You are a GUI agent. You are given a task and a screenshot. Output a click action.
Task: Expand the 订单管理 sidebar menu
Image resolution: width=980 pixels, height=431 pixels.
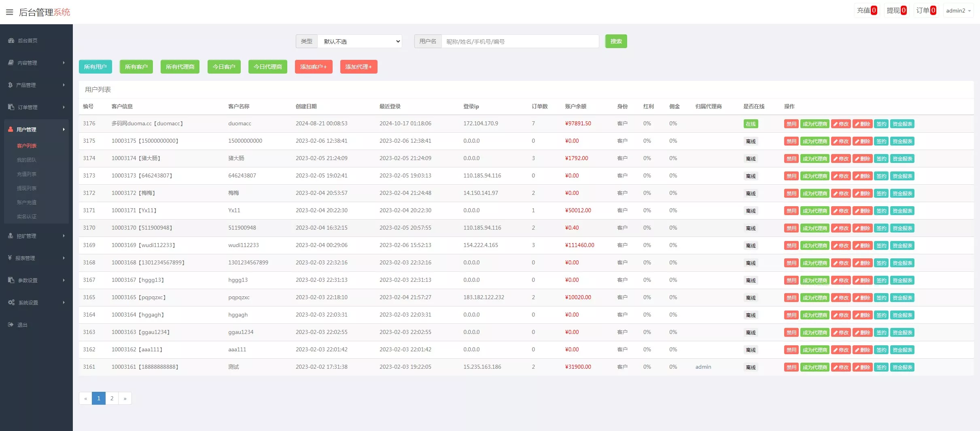[36, 107]
